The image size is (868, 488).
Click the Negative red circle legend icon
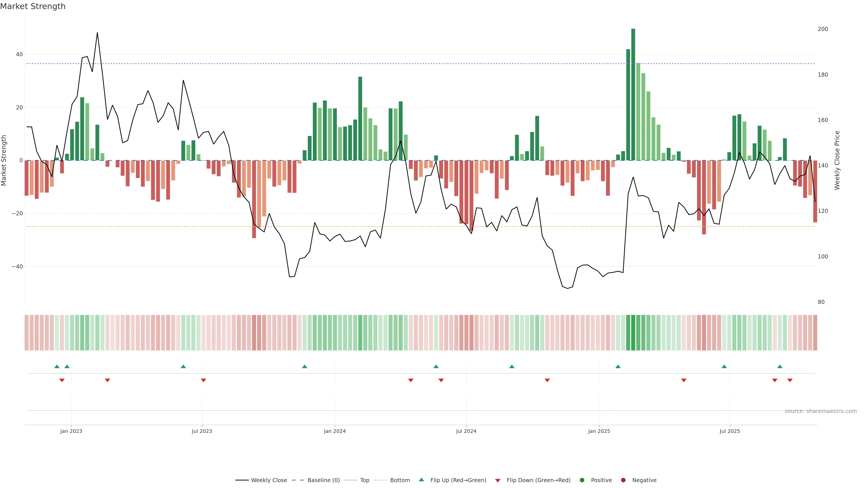pos(623,480)
